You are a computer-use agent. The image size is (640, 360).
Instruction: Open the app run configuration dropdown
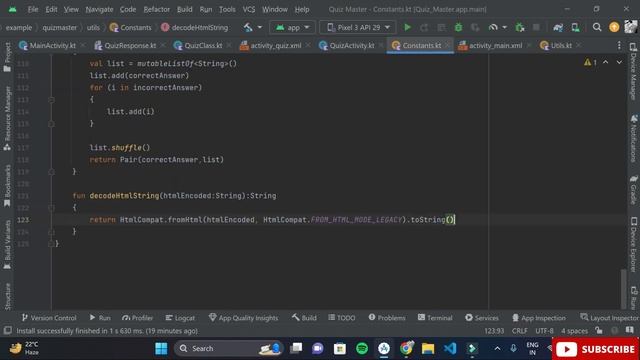(292, 27)
